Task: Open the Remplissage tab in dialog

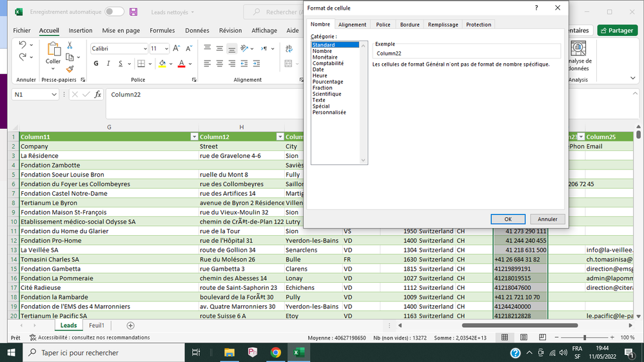Action: [443, 24]
